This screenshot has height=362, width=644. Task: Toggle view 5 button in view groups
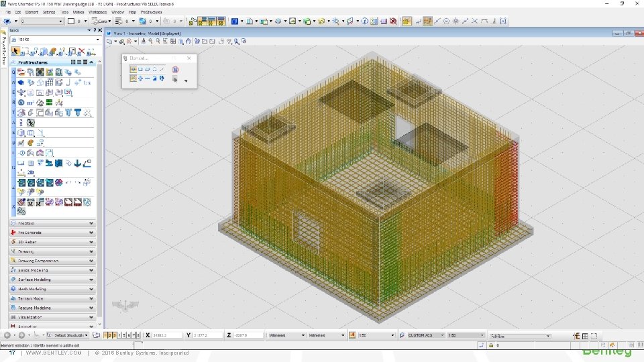(124, 335)
